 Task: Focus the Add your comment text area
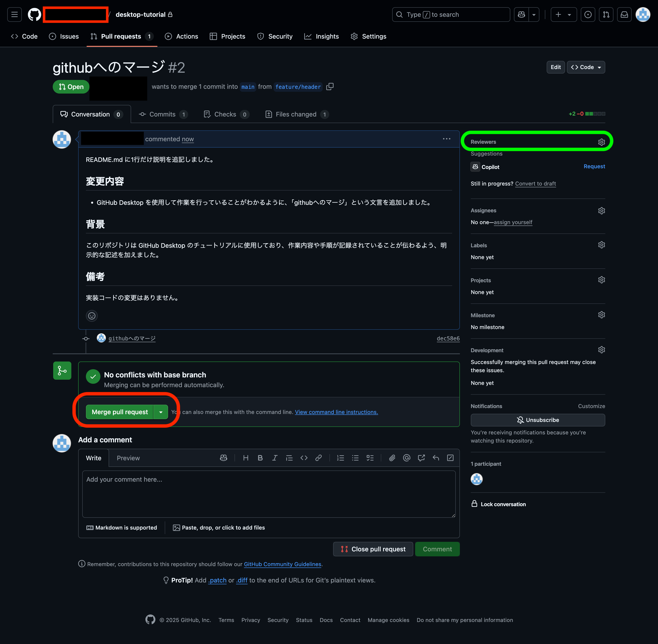tap(269, 494)
